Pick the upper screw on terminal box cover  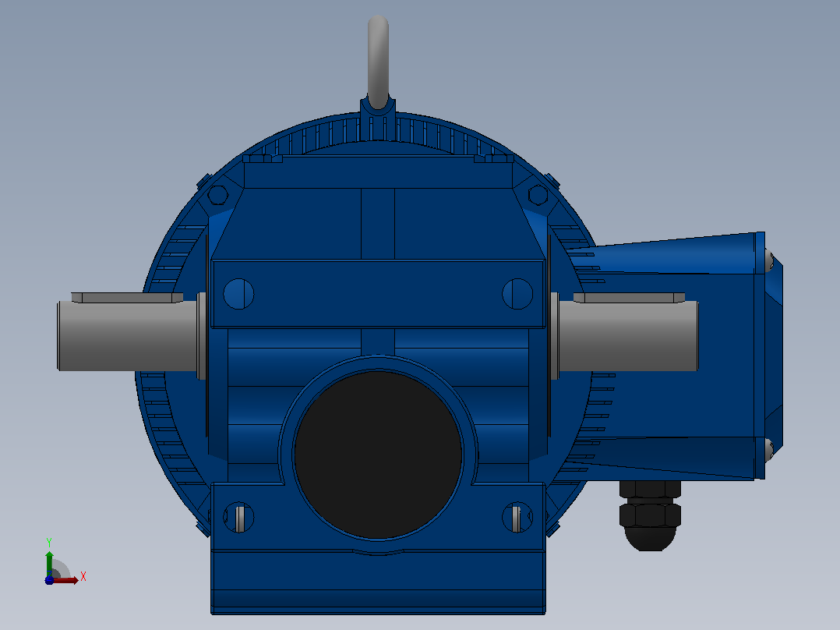769,260
